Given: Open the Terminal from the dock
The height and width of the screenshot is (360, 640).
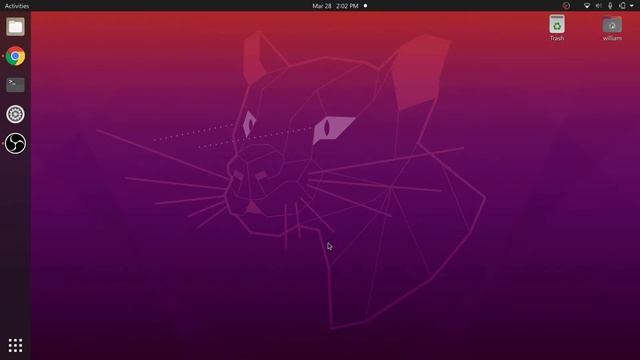Looking at the screenshot, I should pos(16,85).
